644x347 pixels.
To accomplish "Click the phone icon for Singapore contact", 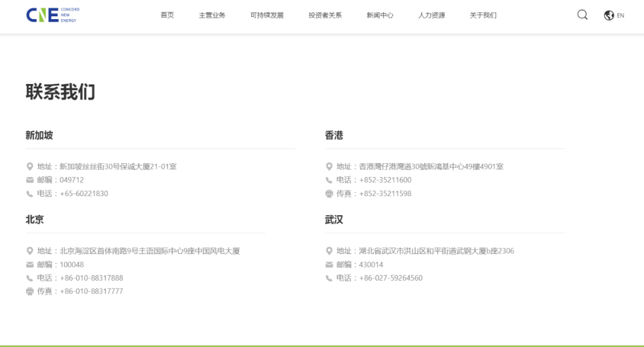I will click(x=29, y=193).
